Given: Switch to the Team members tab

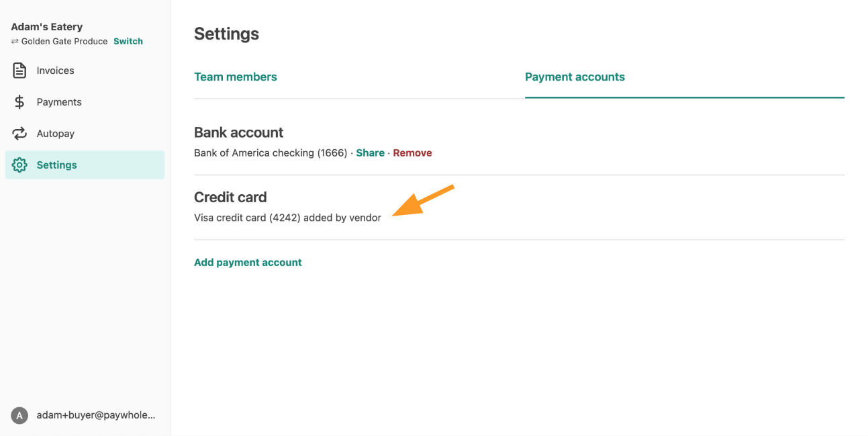Looking at the screenshot, I should click(236, 77).
